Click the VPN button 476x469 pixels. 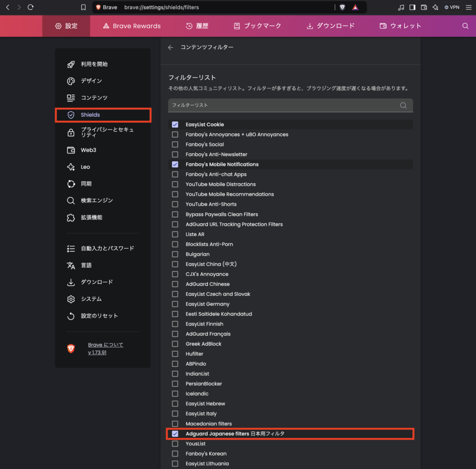452,7
